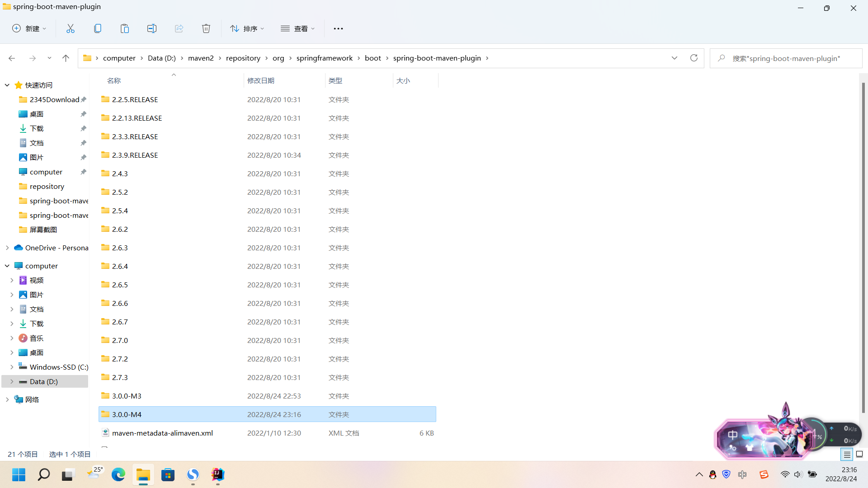Open Wi-Fi network tray icon

tap(785, 474)
